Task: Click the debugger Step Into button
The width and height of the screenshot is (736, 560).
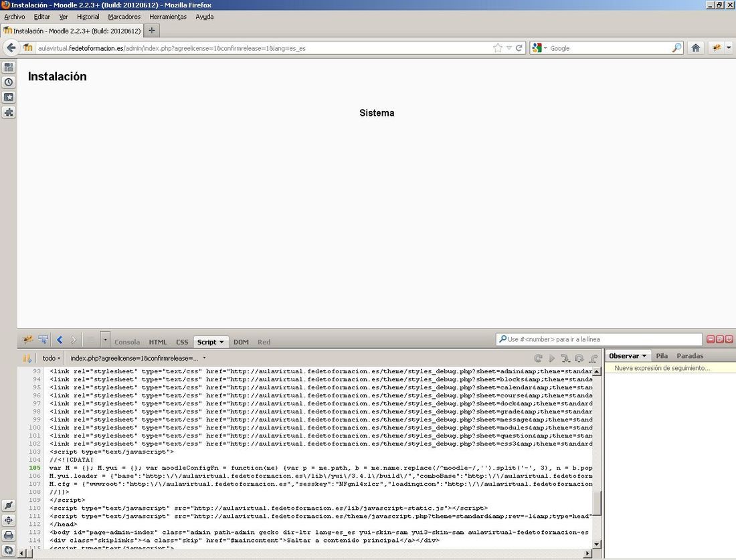Action: pyautogui.click(x=565, y=358)
